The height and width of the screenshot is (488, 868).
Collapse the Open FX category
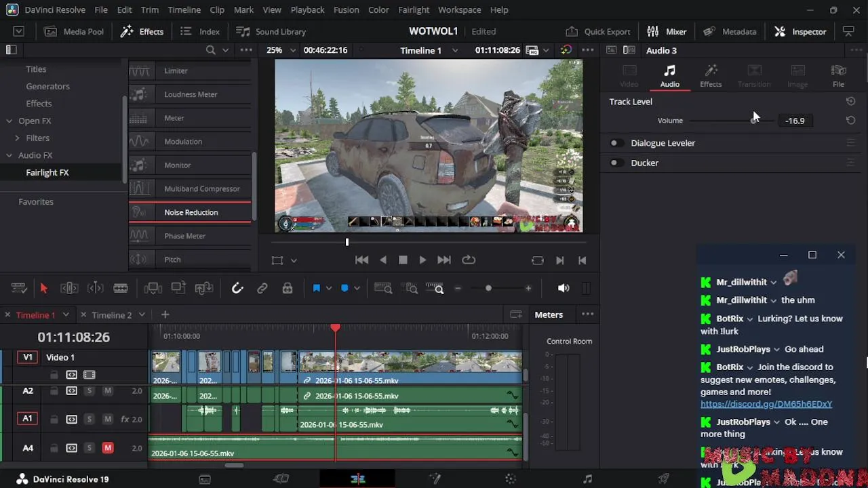[9, 121]
